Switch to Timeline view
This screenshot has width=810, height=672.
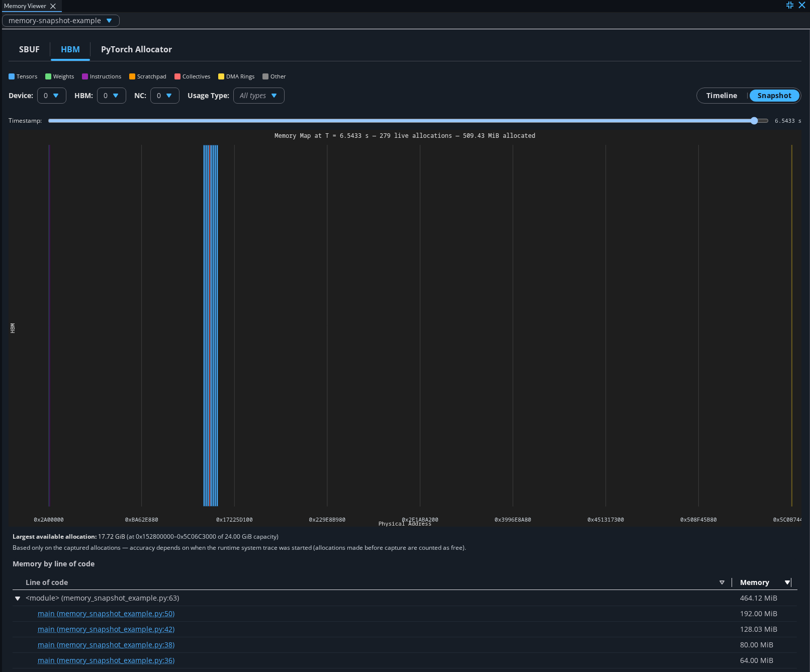[x=722, y=96]
